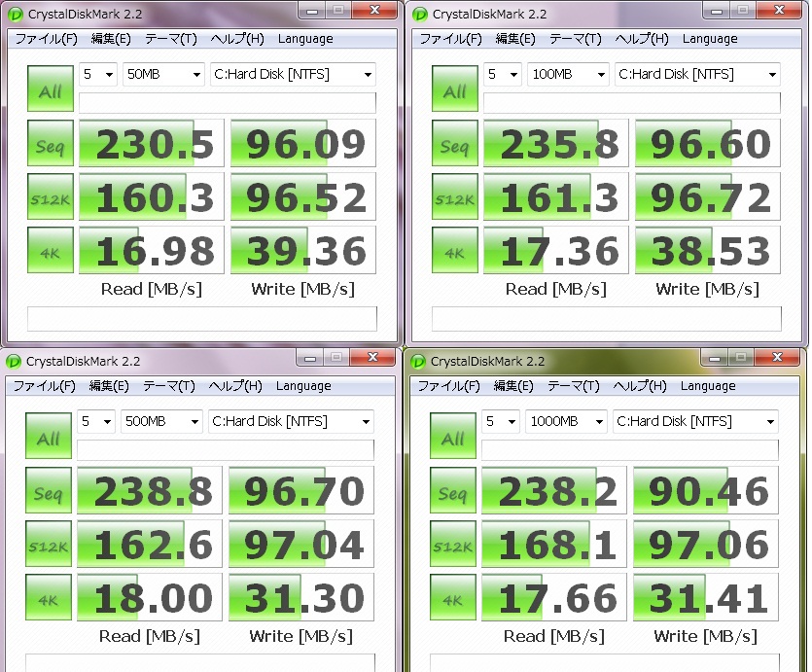Select the 230.5 Seq read result

tap(151, 143)
